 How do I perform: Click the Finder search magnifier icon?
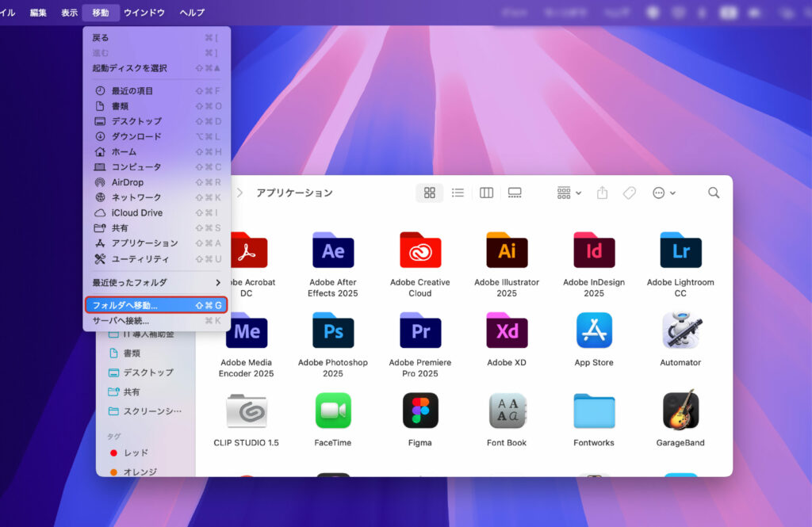pyautogui.click(x=714, y=193)
